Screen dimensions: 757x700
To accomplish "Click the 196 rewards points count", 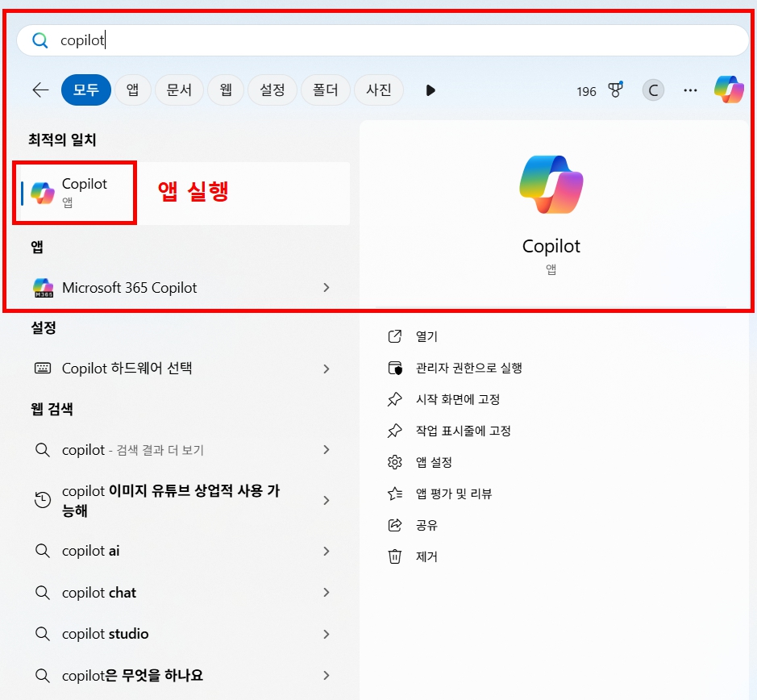I will click(x=586, y=91).
